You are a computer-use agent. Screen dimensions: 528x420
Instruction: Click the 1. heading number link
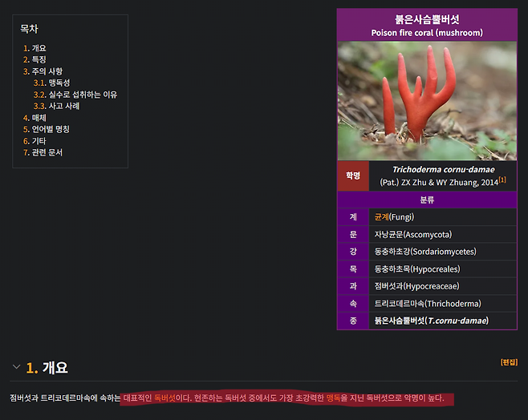(x=31, y=368)
